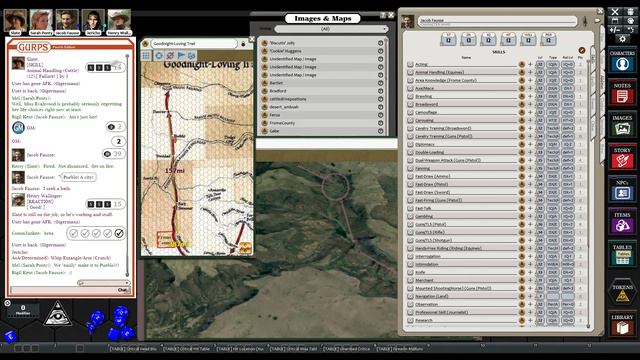Toggle the Knife skill checkbox
This screenshot has width=640, height=360.
[x=410, y=272]
